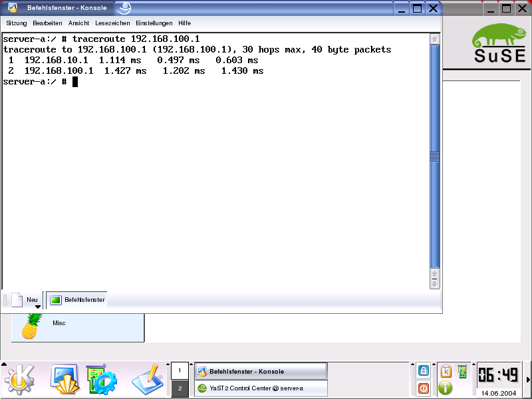The width and height of the screenshot is (532, 399).
Task: Activate YaST2 Control Center taskbar entry
Action: tap(261, 388)
